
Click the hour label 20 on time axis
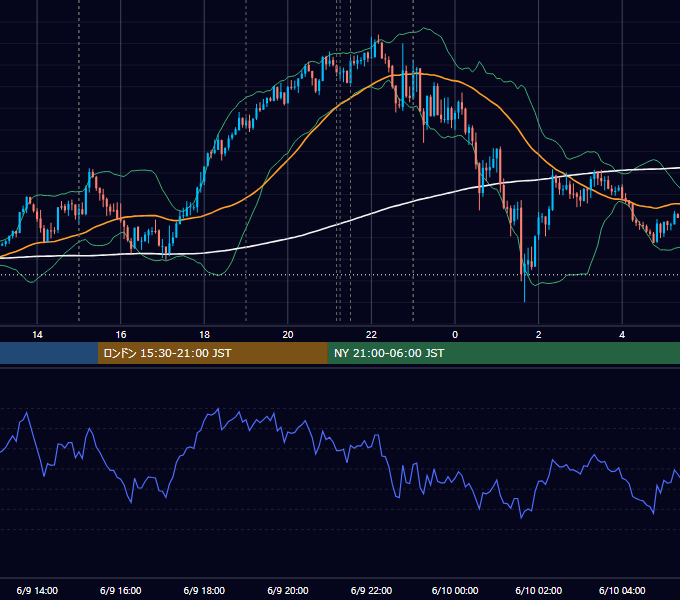coord(288,334)
